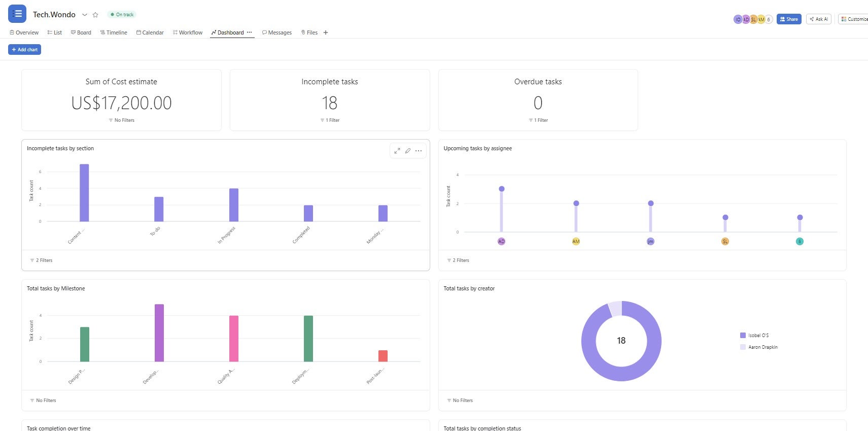Click the To-do bar in section chart
The height and width of the screenshot is (431, 868).
(x=159, y=209)
